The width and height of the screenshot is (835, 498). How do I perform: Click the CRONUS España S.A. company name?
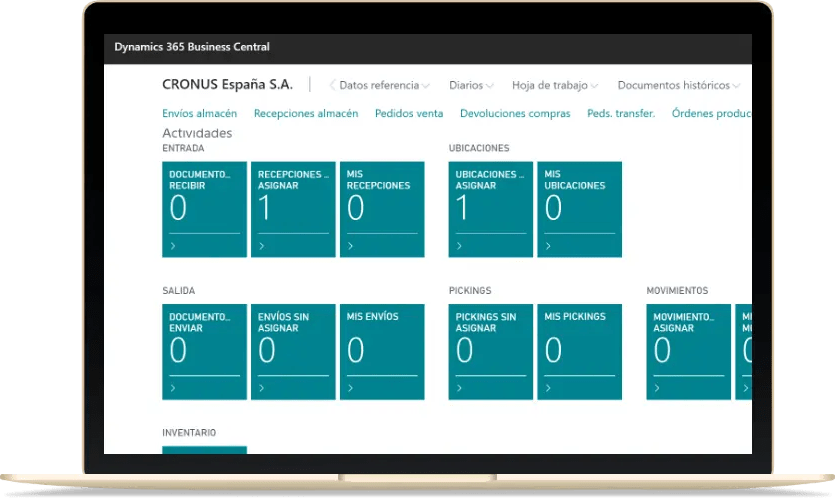coord(227,85)
